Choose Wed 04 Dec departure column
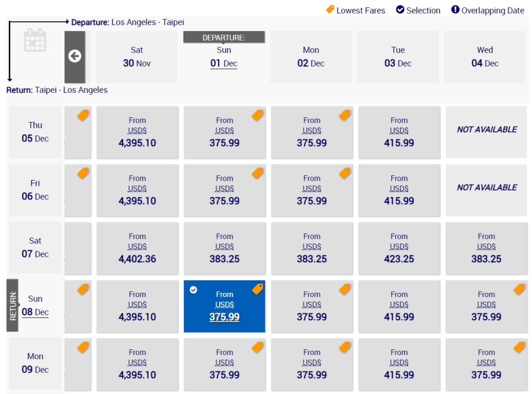 point(485,57)
